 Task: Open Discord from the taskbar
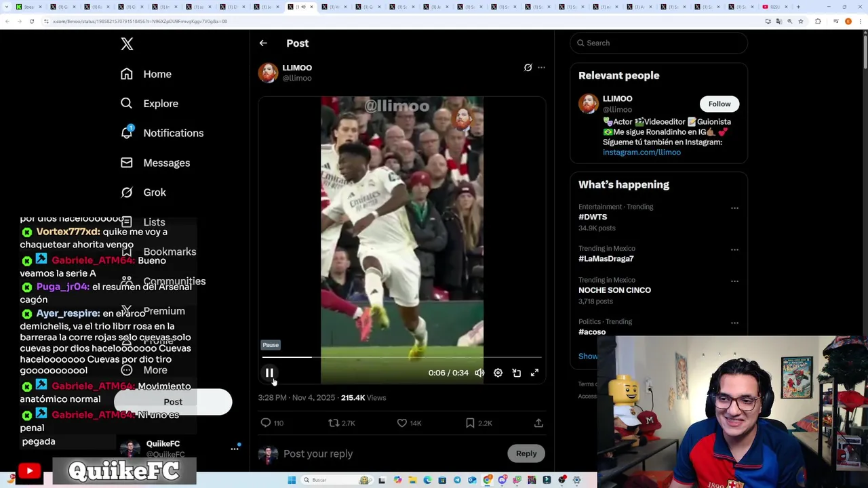pos(502,480)
